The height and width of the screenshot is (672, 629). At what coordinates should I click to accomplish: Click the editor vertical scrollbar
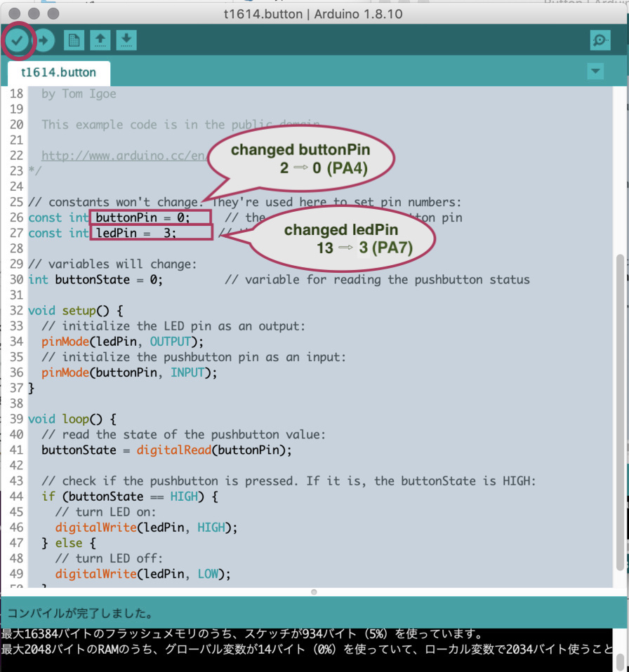620,412
